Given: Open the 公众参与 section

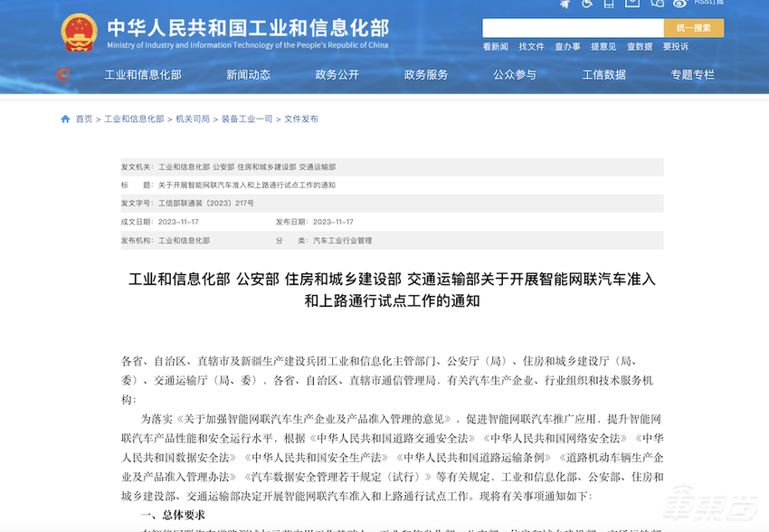Looking at the screenshot, I should (x=514, y=75).
